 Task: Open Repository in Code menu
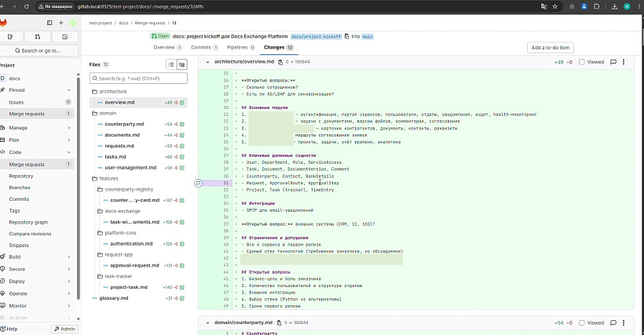(x=21, y=177)
